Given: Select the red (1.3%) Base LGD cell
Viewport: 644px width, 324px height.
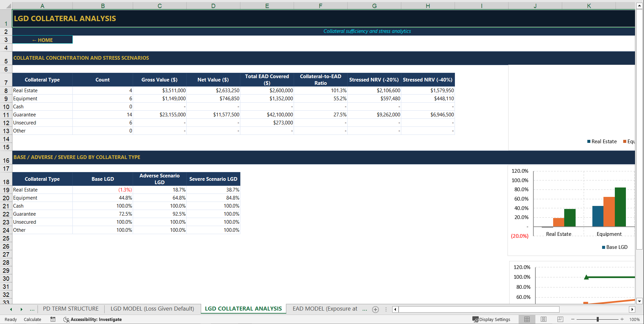Looking at the screenshot, I should tap(103, 190).
